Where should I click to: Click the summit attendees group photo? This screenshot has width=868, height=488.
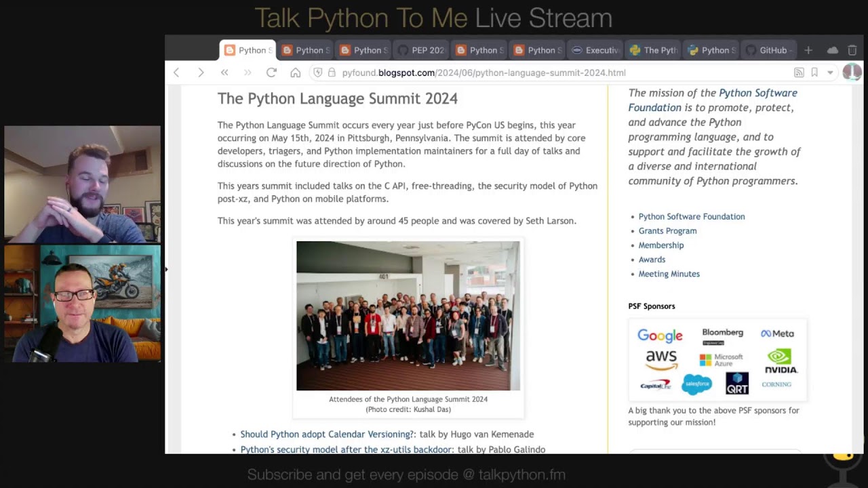point(408,315)
